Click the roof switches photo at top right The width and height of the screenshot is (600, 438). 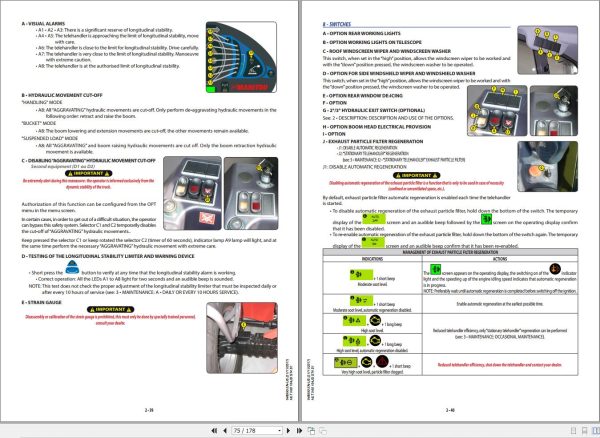[548, 50]
